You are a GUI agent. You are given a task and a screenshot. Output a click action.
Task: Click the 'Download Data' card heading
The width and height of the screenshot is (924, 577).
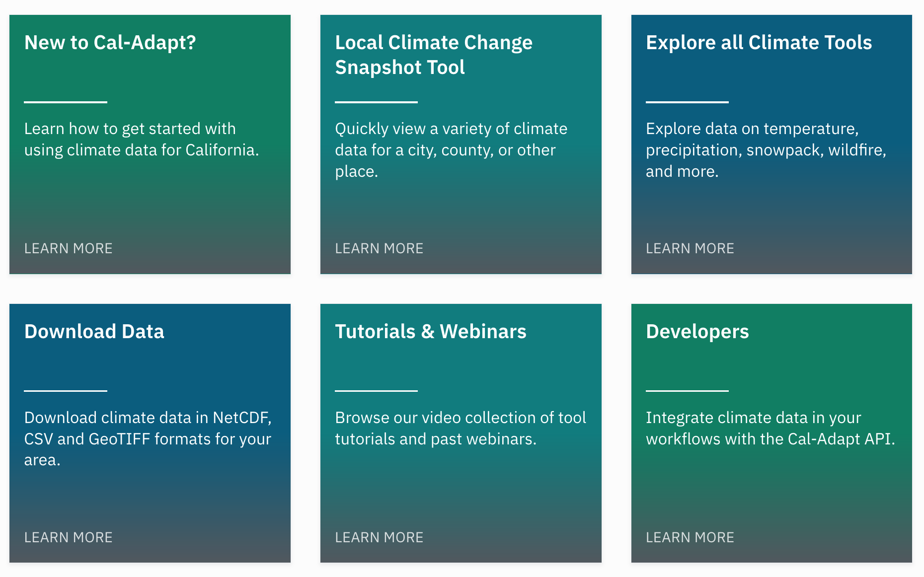[x=94, y=332]
